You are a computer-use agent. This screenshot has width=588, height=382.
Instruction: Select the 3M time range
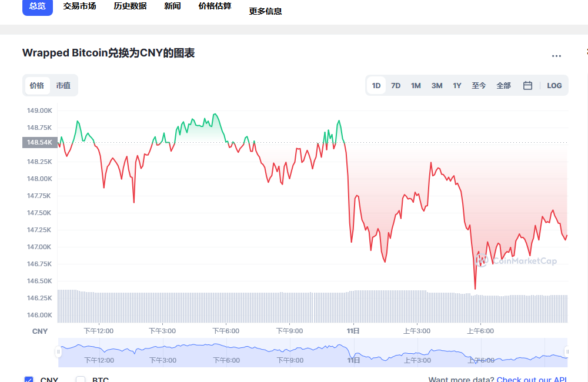tap(437, 85)
